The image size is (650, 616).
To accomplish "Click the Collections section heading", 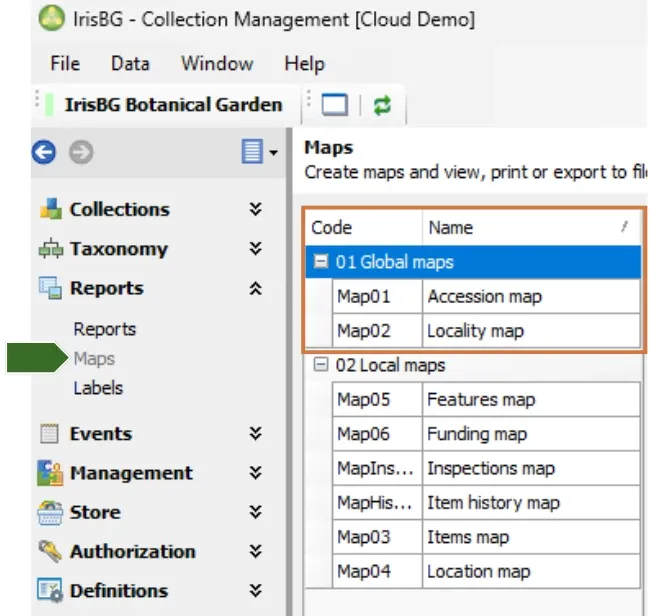I will (x=119, y=209).
